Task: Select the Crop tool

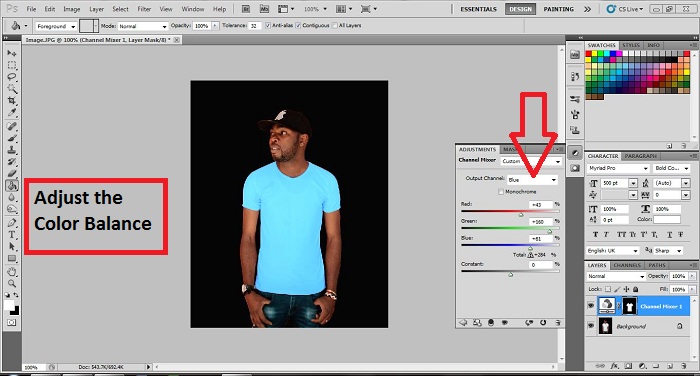Action: click(x=12, y=100)
